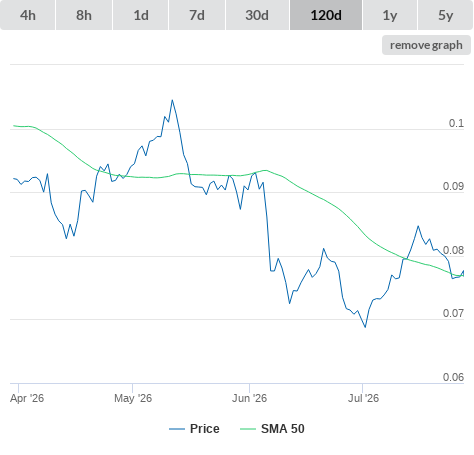Click the May '26 axis label
Image resolution: width=474 pixels, height=455 pixels.
(133, 398)
